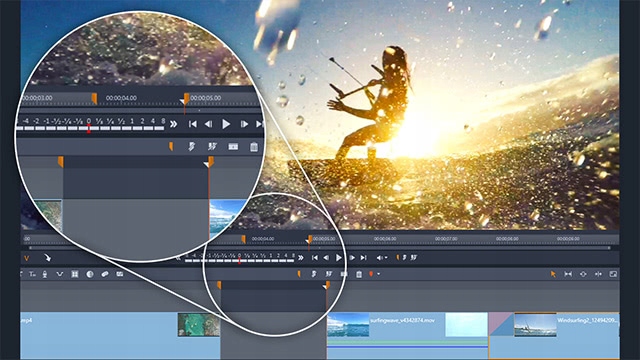Click the large Play button in magnified inset

pos(226,124)
